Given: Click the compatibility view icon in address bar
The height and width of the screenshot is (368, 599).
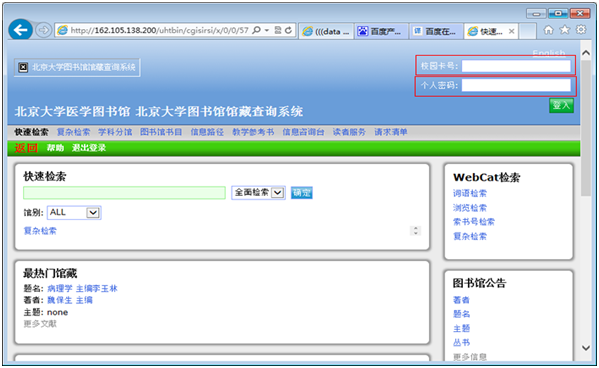Looking at the screenshot, I should (278, 30).
